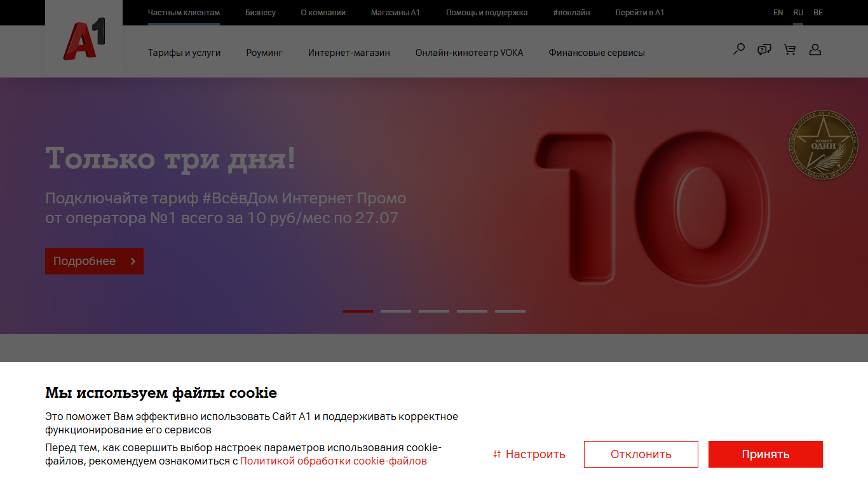This screenshot has width=868, height=488.
Task: Expand the Интернет-магазин menu
Action: pyautogui.click(x=349, y=53)
